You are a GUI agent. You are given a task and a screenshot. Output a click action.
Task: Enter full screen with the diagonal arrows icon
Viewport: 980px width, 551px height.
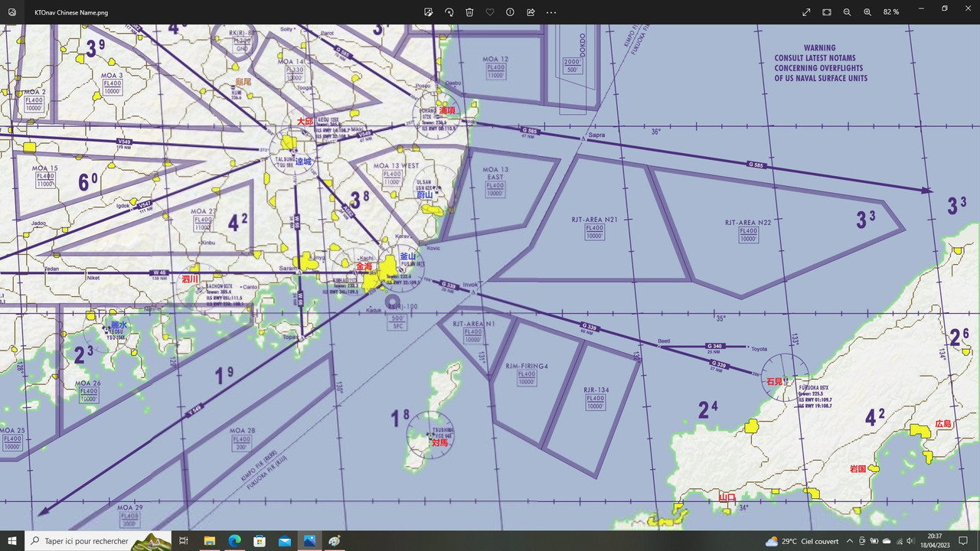tap(806, 12)
